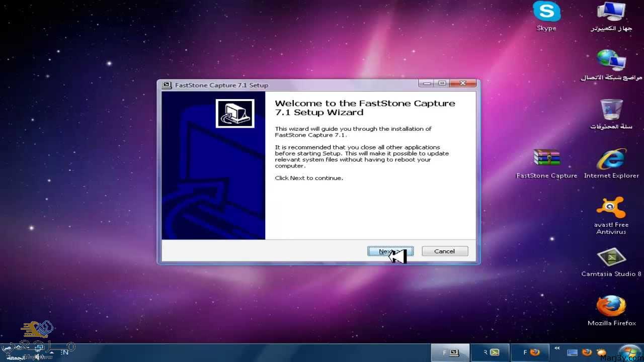The height and width of the screenshot is (362, 644).
Task: Close the FastStone Capture Setup window
Action: tap(462, 83)
